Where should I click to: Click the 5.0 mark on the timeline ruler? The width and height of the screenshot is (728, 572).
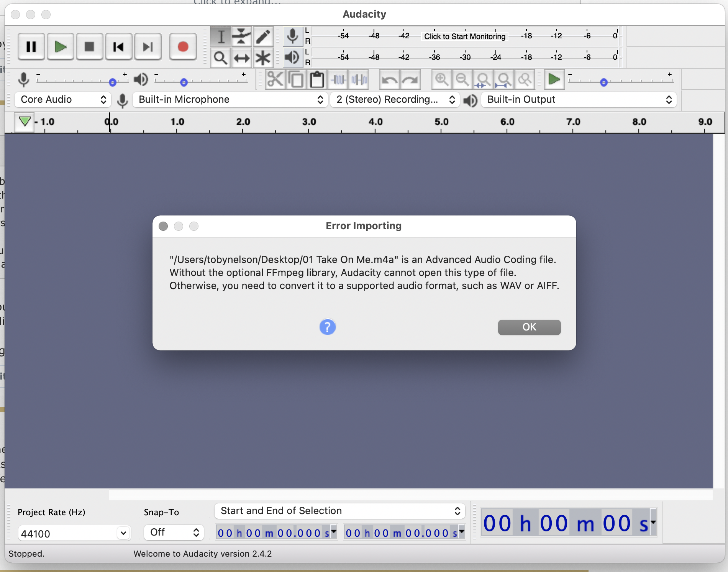pyautogui.click(x=441, y=122)
